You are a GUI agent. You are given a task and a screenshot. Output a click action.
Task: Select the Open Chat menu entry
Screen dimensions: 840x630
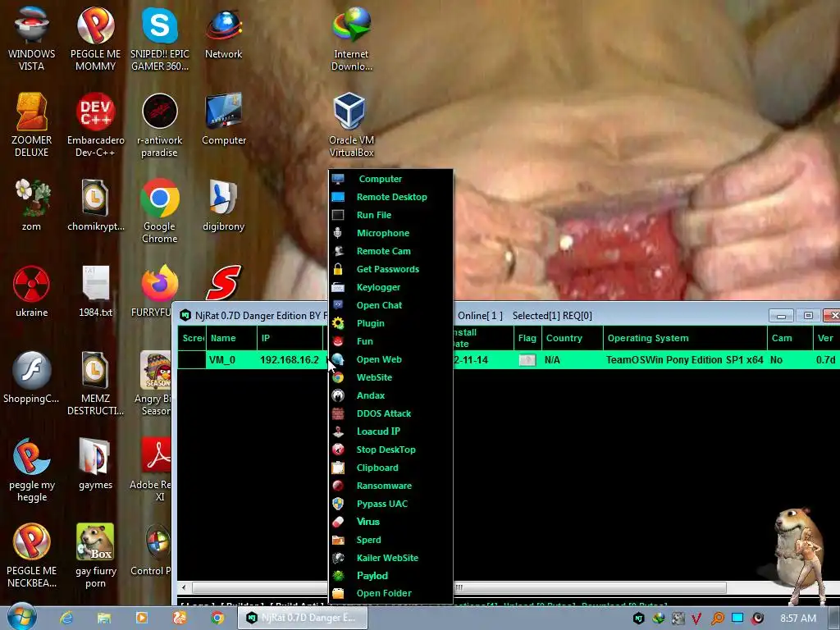pos(391,305)
